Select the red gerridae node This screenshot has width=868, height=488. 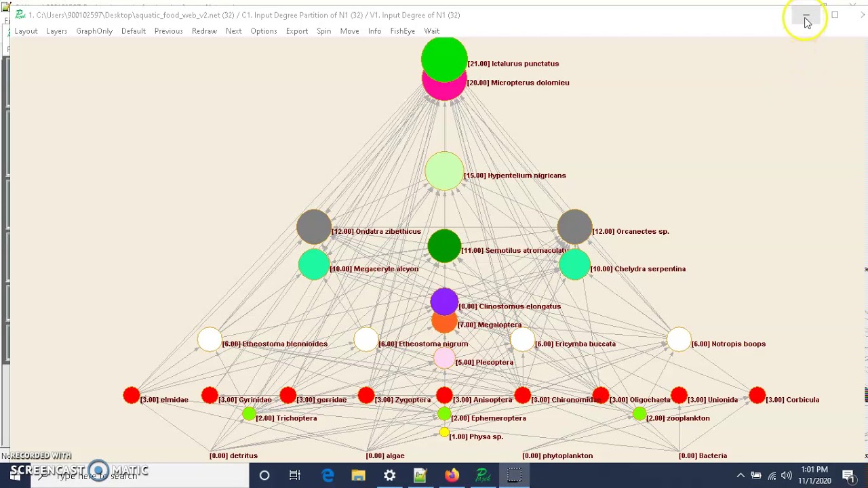coord(288,395)
